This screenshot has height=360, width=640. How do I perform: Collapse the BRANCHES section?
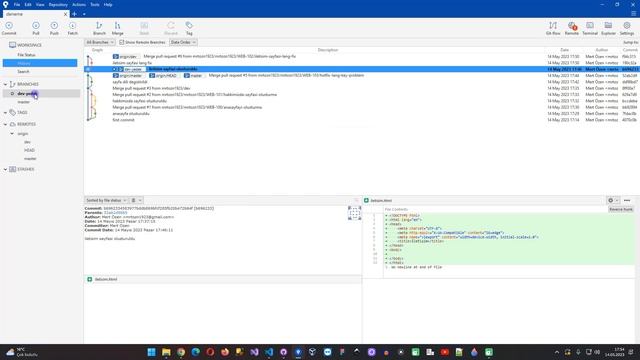5,84
